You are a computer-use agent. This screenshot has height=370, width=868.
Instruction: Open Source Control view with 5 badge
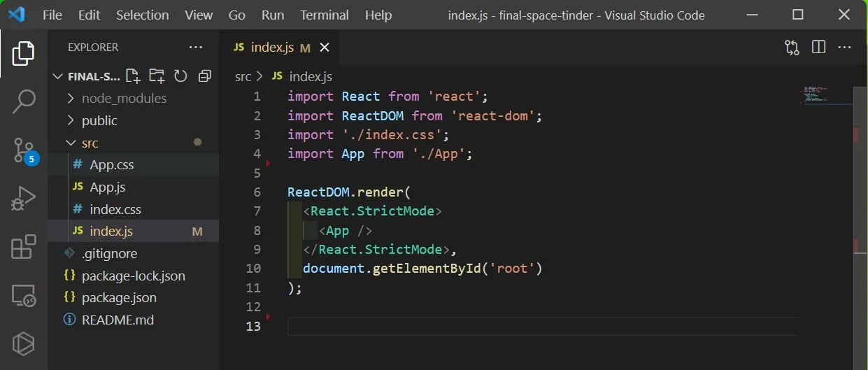click(x=24, y=150)
